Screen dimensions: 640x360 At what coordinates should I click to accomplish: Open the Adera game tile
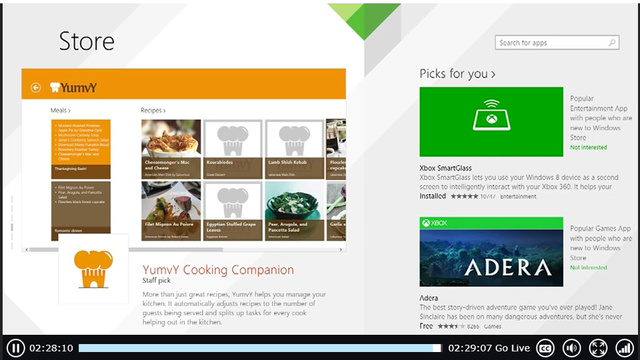pyautogui.click(x=491, y=252)
